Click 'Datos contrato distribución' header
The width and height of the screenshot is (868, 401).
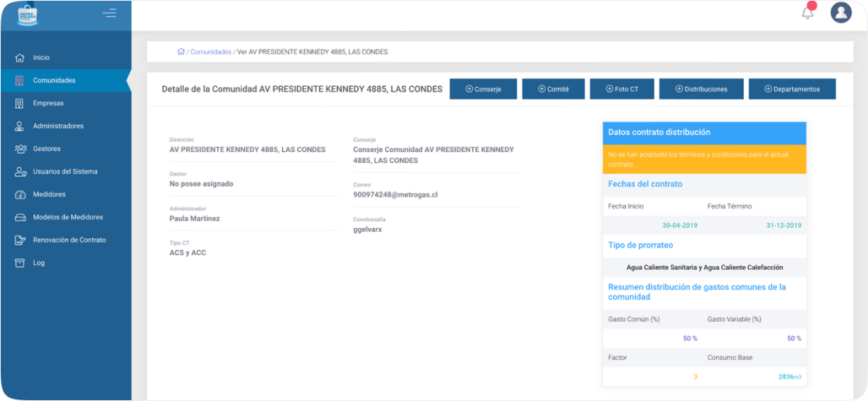tap(704, 133)
